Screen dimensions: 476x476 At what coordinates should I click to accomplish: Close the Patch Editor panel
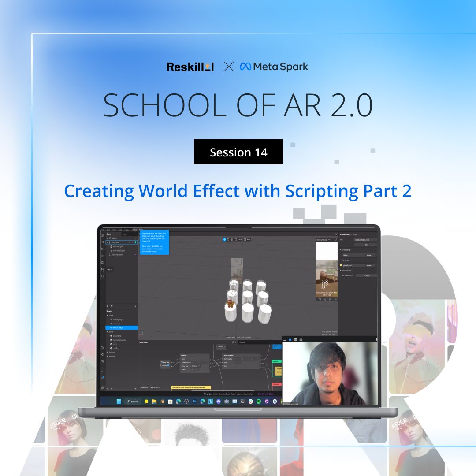tap(236, 342)
